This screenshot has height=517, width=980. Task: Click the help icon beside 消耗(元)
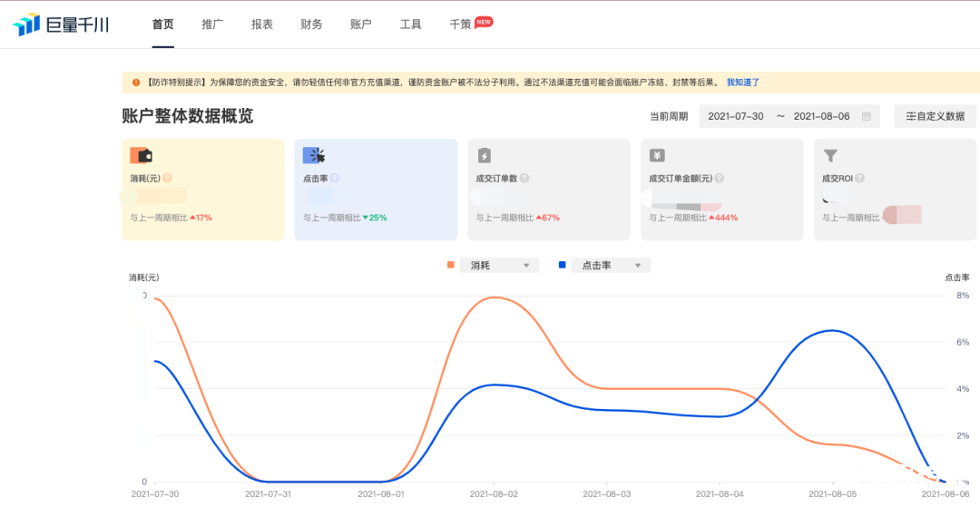coord(167,179)
